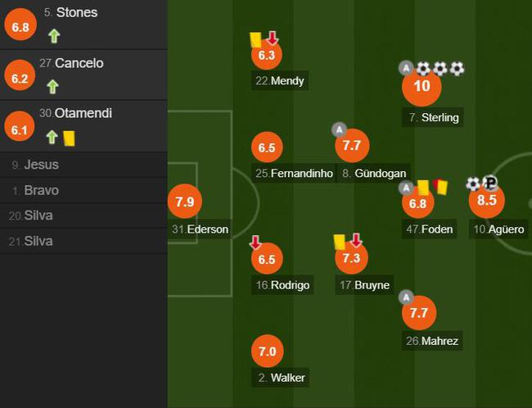Click Mendy's red substituted-off arrow
Viewport: 532px width, 408px height.
pos(273,38)
